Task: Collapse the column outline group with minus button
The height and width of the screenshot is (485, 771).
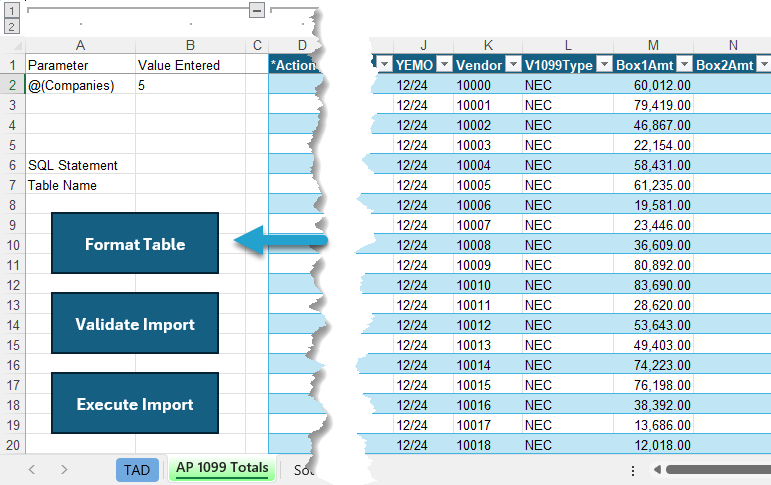Action: tap(257, 10)
